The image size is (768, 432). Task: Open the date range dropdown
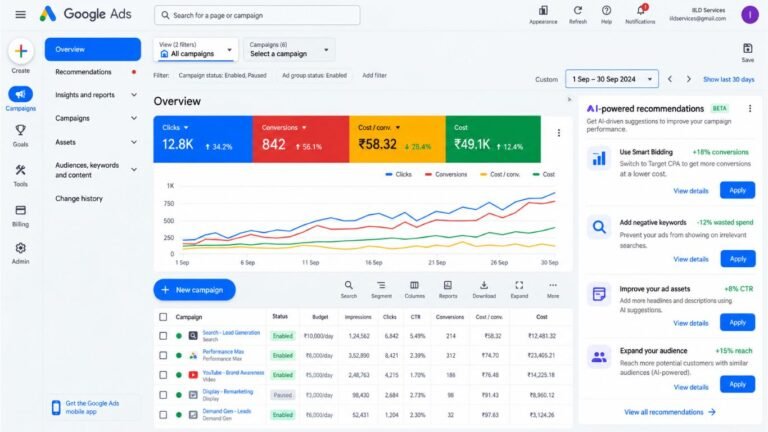(x=612, y=79)
